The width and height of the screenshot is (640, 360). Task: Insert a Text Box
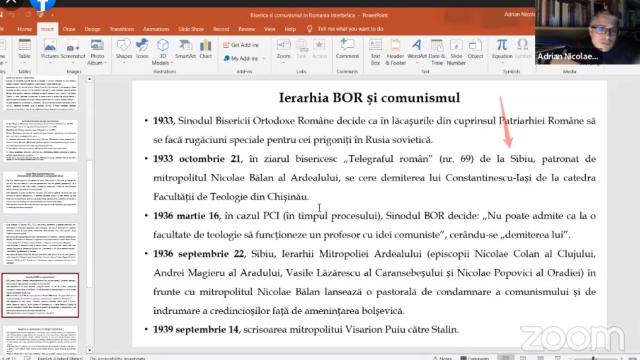pyautogui.click(x=375, y=52)
